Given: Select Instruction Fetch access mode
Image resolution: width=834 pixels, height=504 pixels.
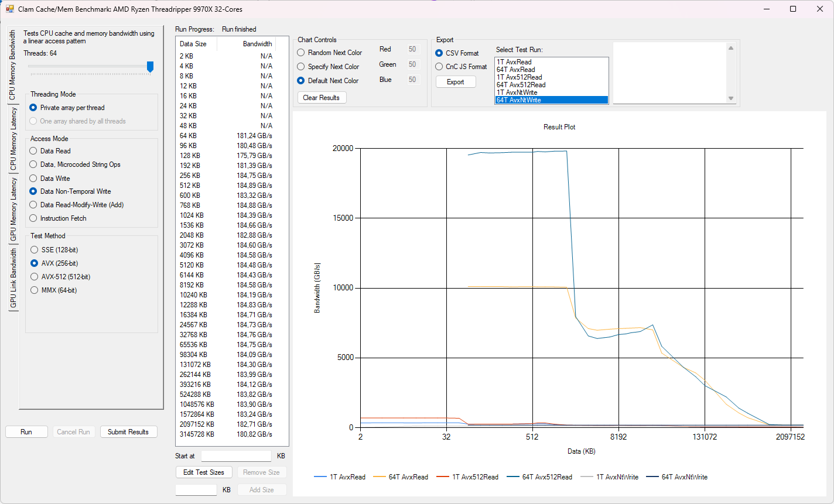Looking at the screenshot, I should click(x=58, y=218).
